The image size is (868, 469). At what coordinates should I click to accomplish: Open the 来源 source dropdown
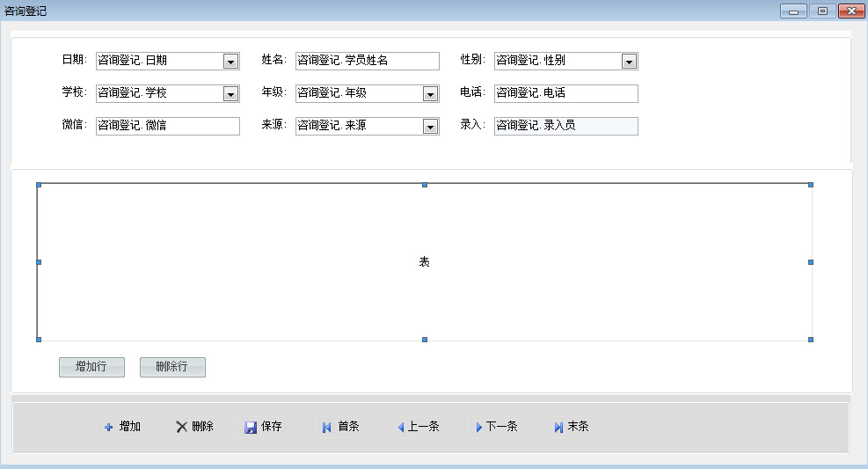[430, 127]
